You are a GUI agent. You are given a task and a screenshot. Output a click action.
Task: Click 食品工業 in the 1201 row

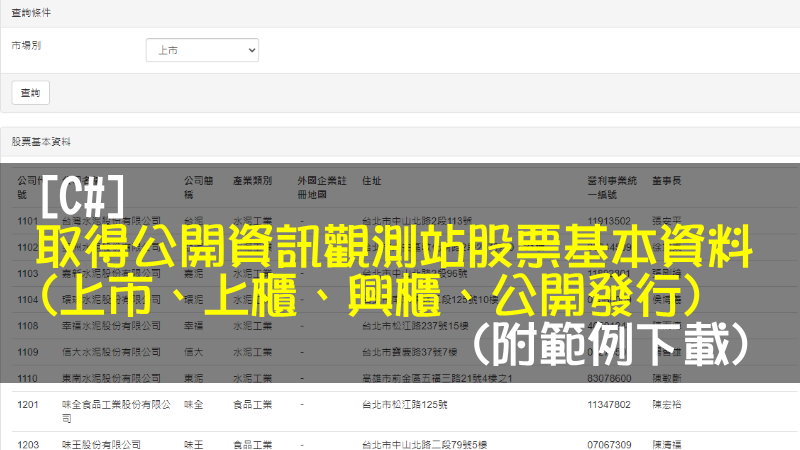point(252,405)
